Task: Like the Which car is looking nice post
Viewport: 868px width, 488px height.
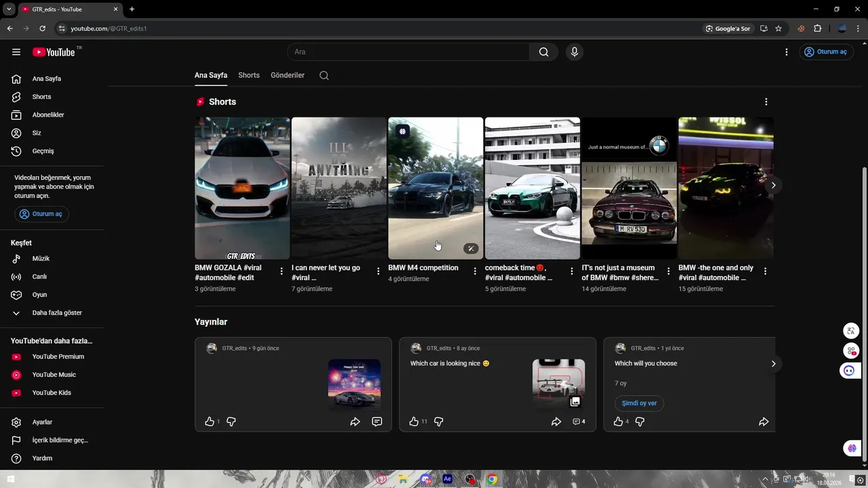Action: point(414,422)
